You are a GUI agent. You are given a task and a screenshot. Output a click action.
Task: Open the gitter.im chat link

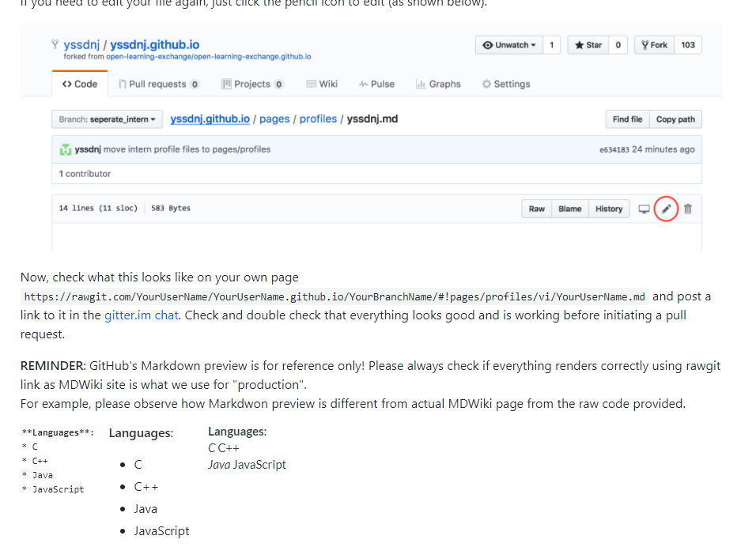coord(142,315)
